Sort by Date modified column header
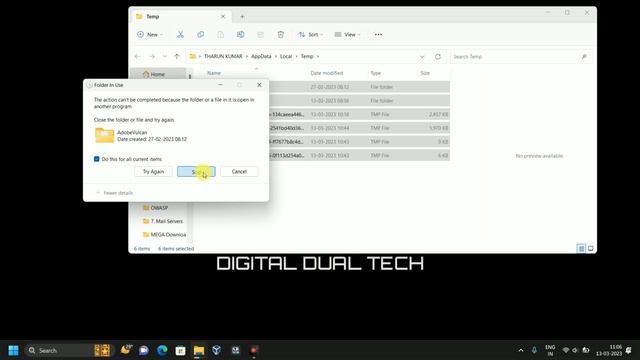 [327, 73]
